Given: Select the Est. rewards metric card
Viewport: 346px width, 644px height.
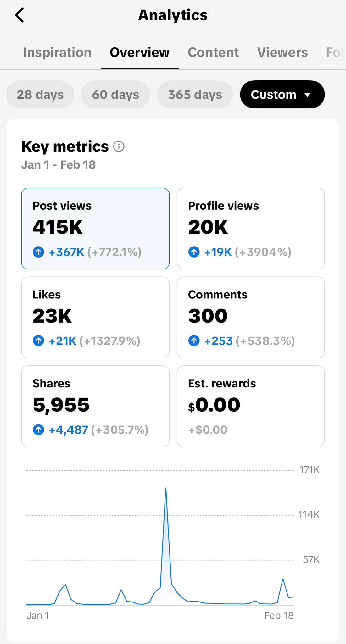Looking at the screenshot, I should point(251,406).
